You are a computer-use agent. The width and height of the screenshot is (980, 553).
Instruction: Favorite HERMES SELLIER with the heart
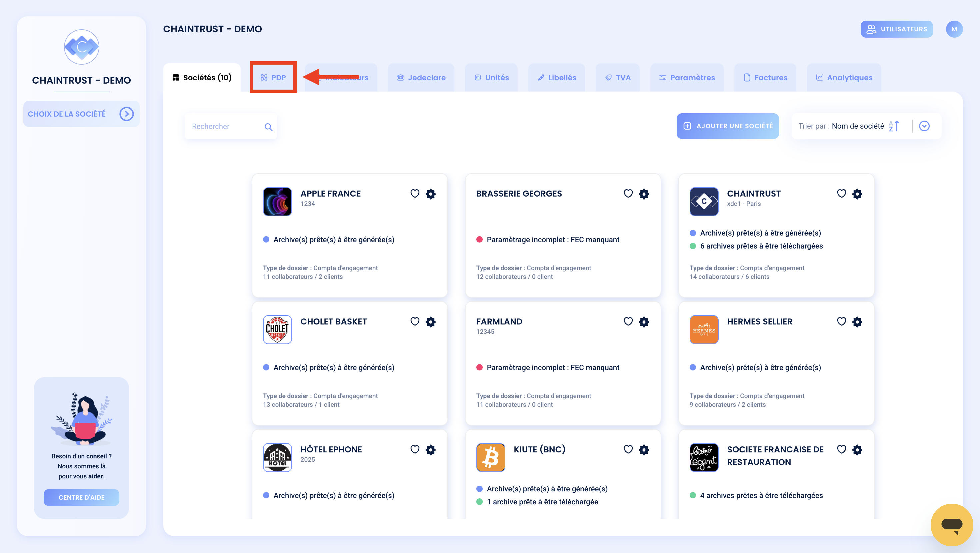(842, 321)
